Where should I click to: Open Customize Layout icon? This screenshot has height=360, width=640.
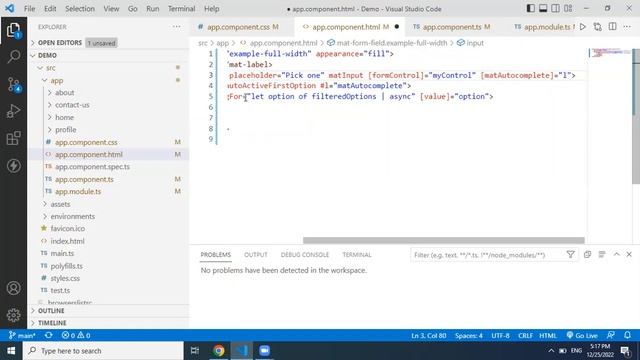coord(568,9)
